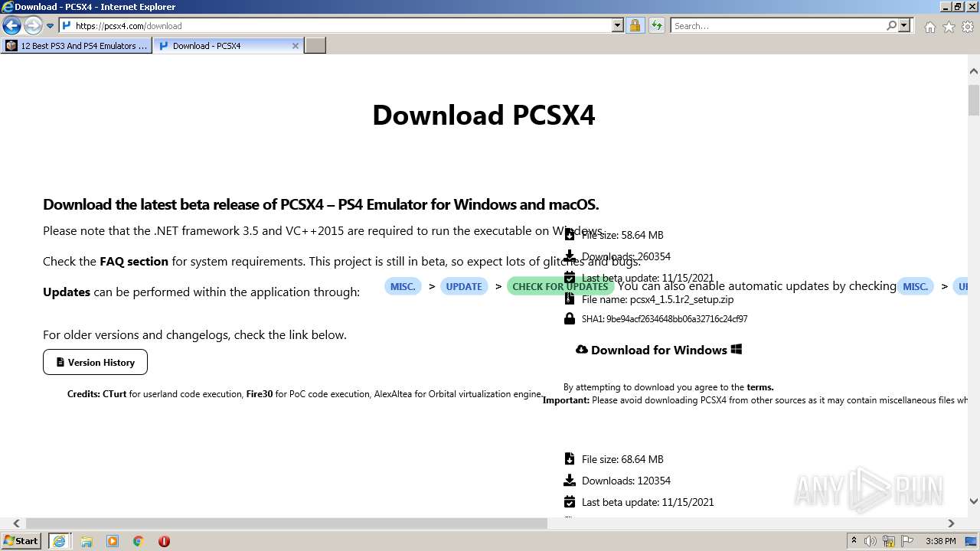
Task: Click the Windows logo after Download for Windows
Action: (737, 349)
